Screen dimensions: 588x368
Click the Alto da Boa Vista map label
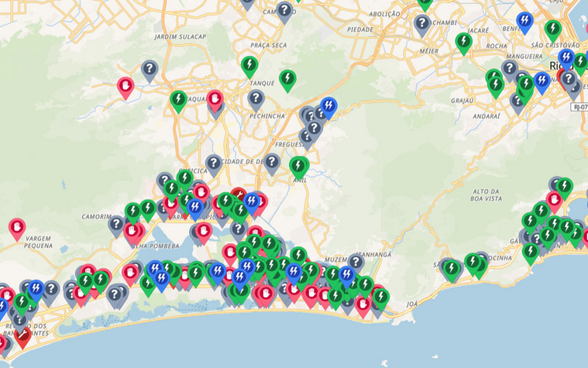487,195
